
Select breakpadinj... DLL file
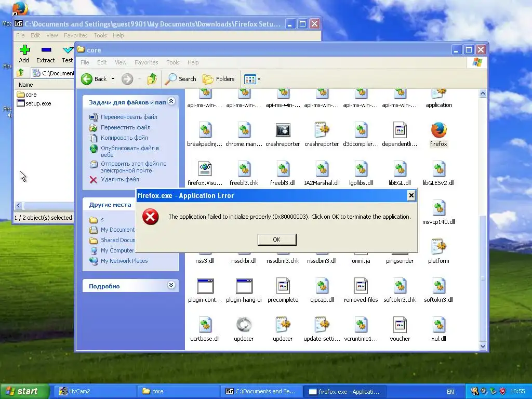(x=205, y=135)
